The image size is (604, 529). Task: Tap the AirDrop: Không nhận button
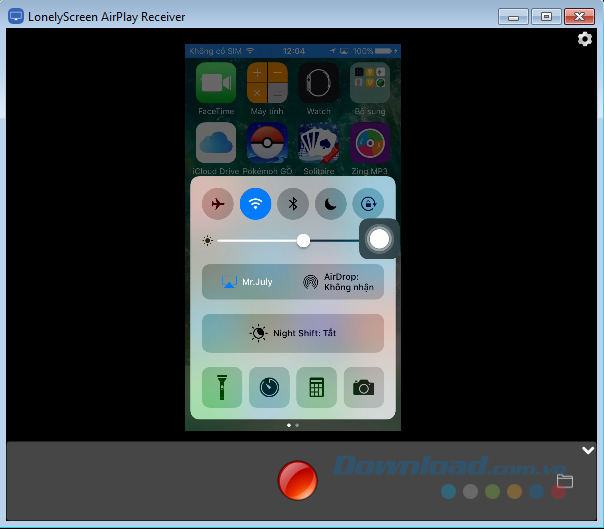pos(338,282)
